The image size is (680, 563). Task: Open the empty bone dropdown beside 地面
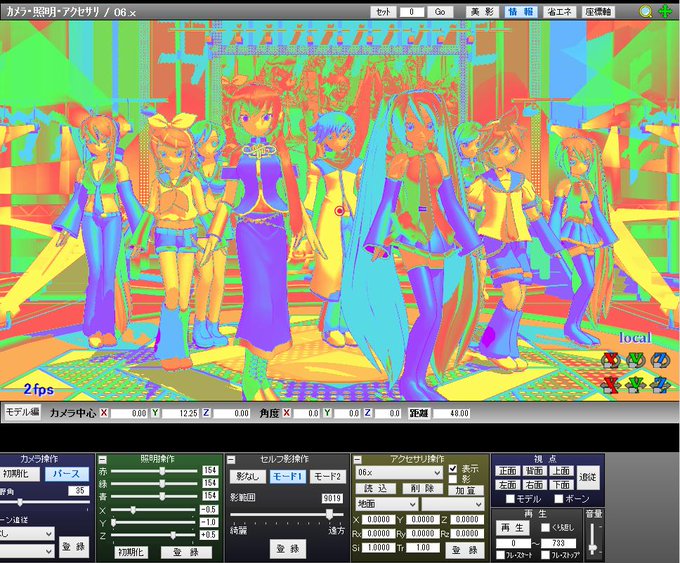(x=453, y=504)
